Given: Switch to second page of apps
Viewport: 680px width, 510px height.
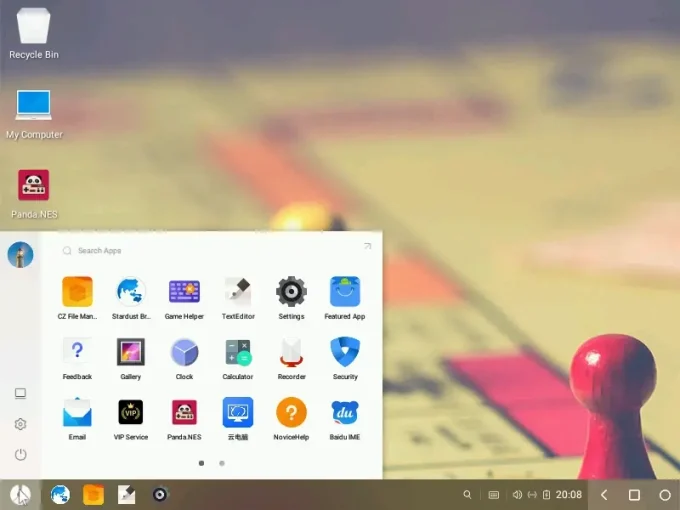Looking at the screenshot, I should (222, 463).
